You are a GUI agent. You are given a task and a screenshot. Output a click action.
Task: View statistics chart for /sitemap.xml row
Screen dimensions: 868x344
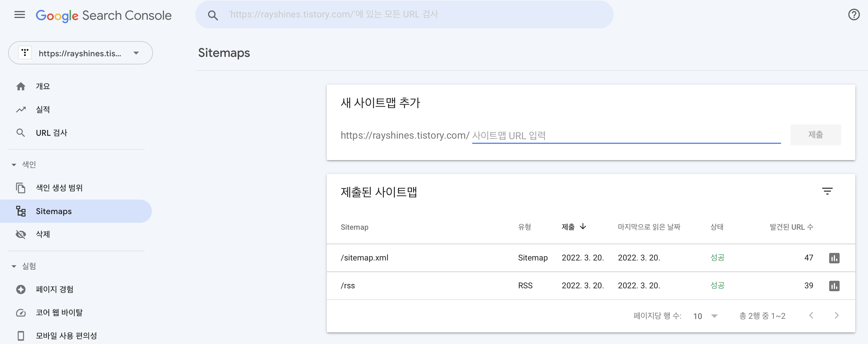(x=834, y=258)
